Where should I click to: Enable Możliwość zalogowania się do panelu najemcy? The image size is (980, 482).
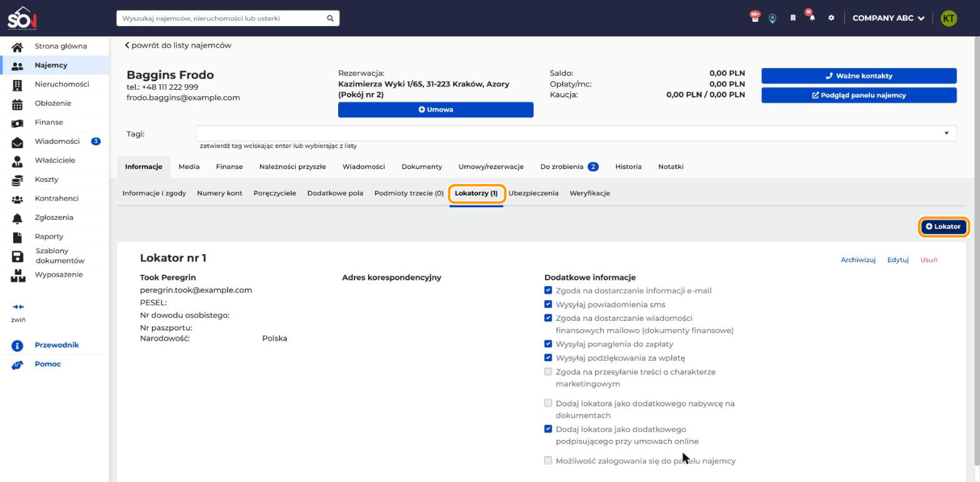548,461
